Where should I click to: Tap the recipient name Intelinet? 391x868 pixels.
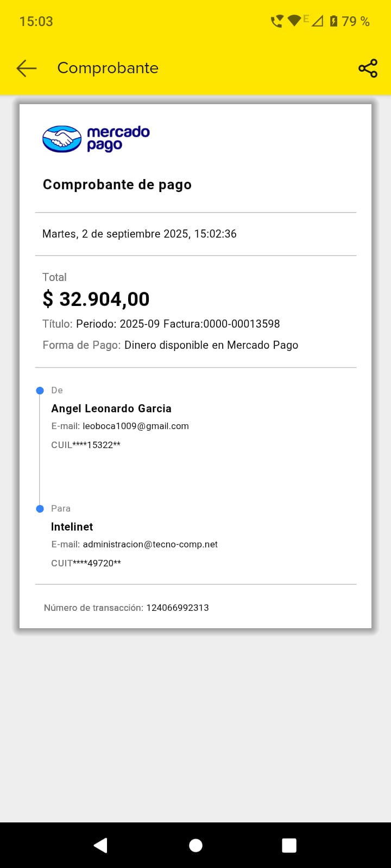[x=72, y=527]
